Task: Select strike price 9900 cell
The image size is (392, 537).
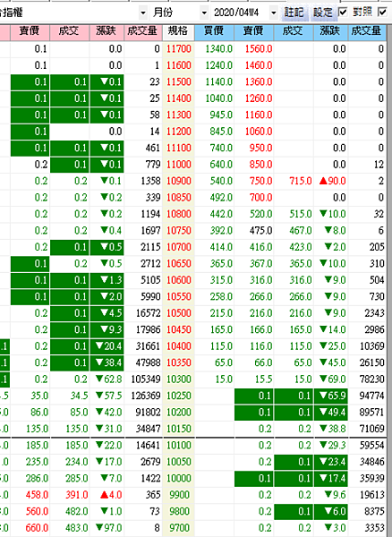Action: (x=178, y=495)
